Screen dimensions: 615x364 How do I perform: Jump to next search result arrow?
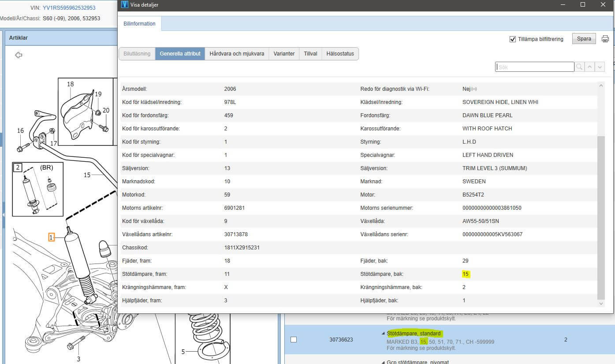click(600, 67)
